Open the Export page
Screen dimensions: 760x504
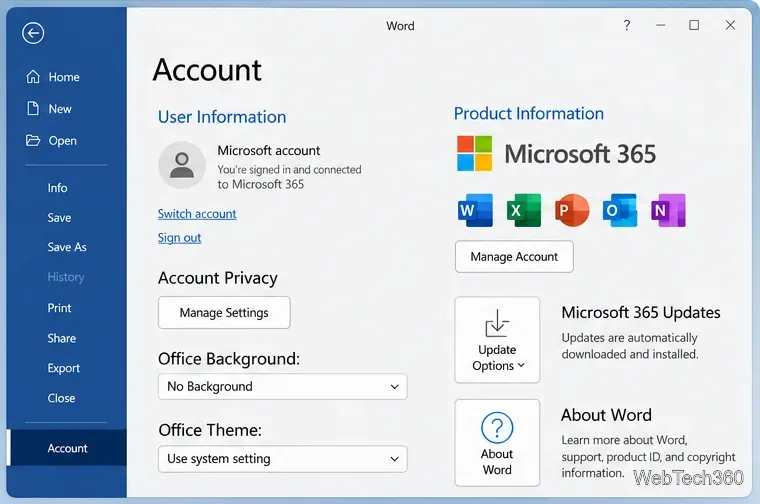(63, 368)
